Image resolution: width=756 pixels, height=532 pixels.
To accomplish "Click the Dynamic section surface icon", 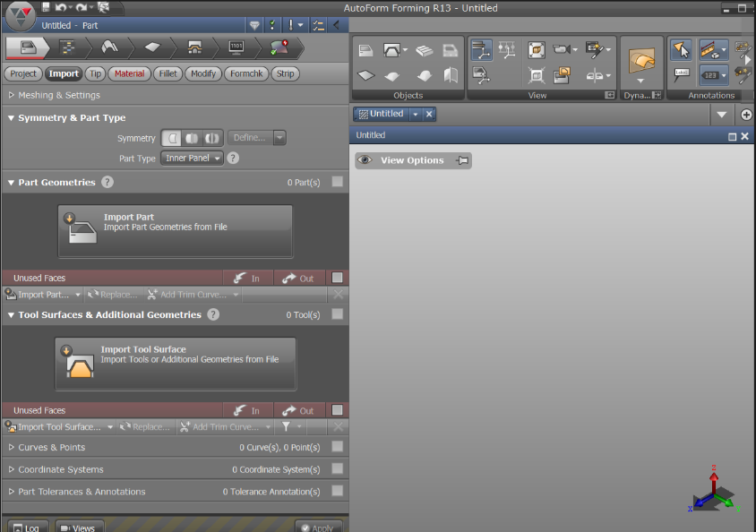I will click(641, 60).
